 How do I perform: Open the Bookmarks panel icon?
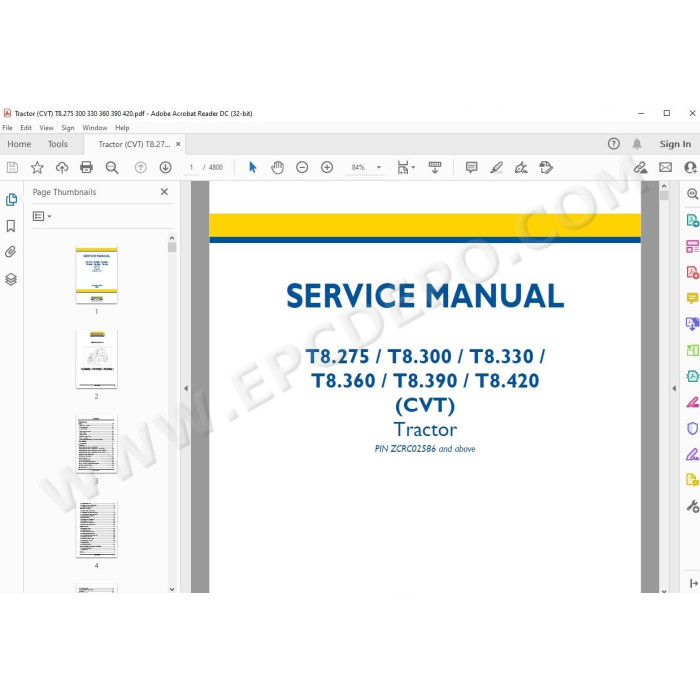pos(11,226)
